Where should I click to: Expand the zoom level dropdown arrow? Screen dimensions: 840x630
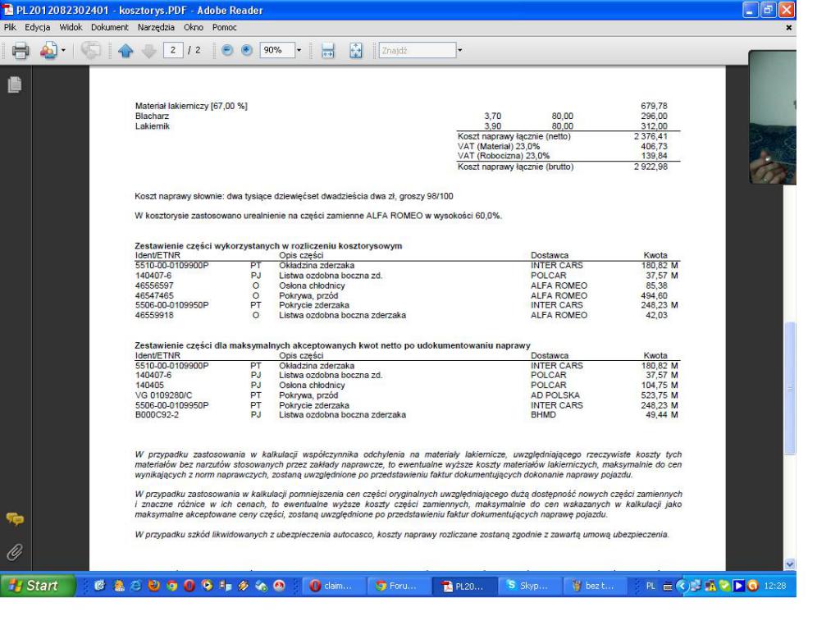pyautogui.click(x=299, y=50)
